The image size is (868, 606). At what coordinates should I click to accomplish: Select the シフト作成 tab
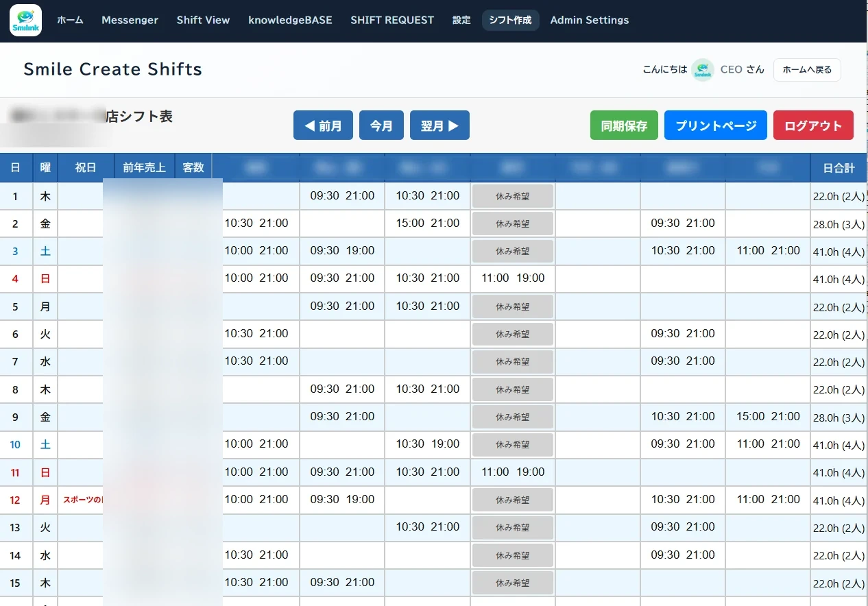[510, 21]
